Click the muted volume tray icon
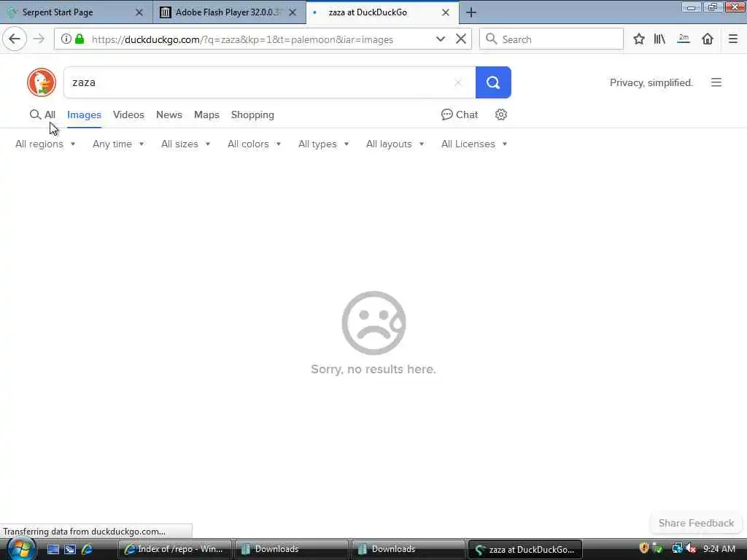Screen dimensions: 747x560 691,548
